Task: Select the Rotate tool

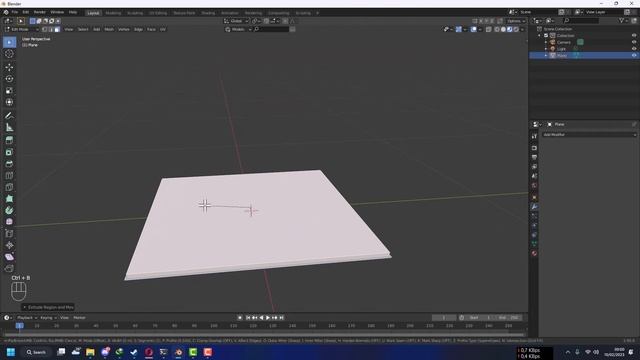Action: (9, 79)
